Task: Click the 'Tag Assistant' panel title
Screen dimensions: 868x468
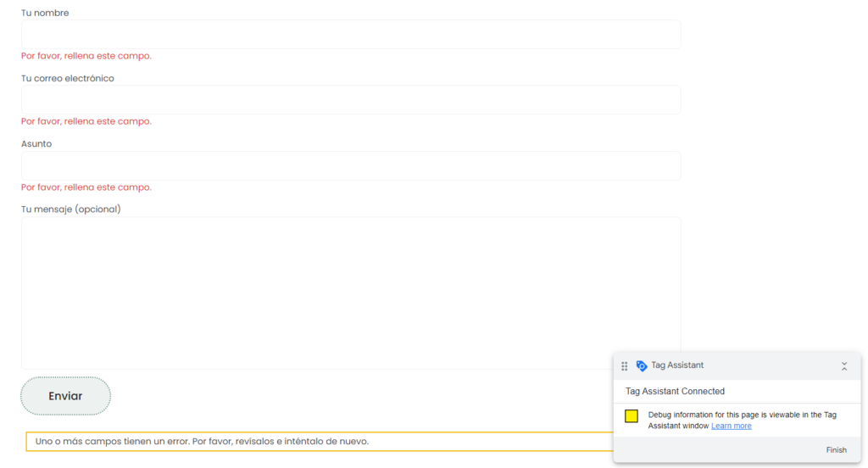Action: point(677,365)
